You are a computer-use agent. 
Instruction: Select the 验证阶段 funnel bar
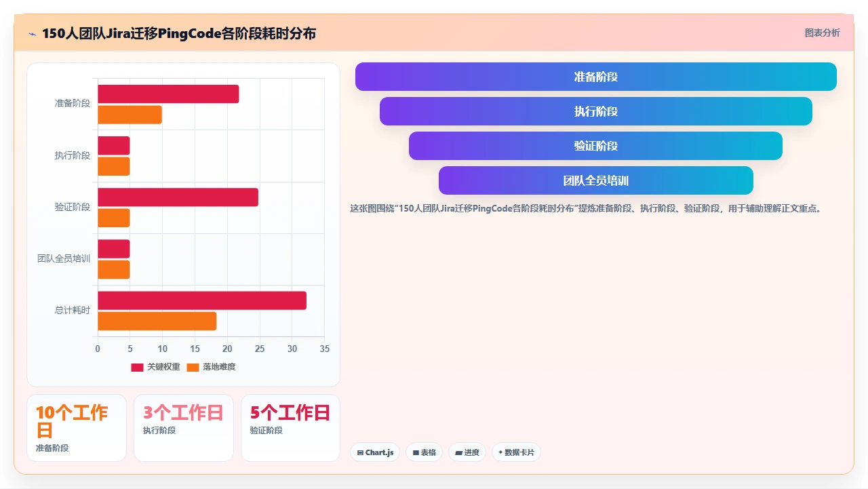point(596,146)
